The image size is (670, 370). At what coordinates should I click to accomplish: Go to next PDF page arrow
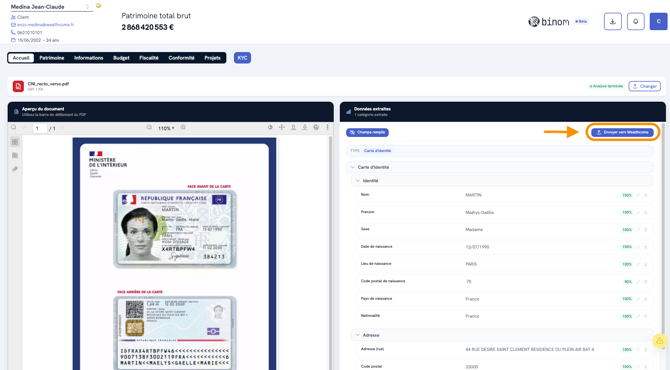[x=62, y=127]
